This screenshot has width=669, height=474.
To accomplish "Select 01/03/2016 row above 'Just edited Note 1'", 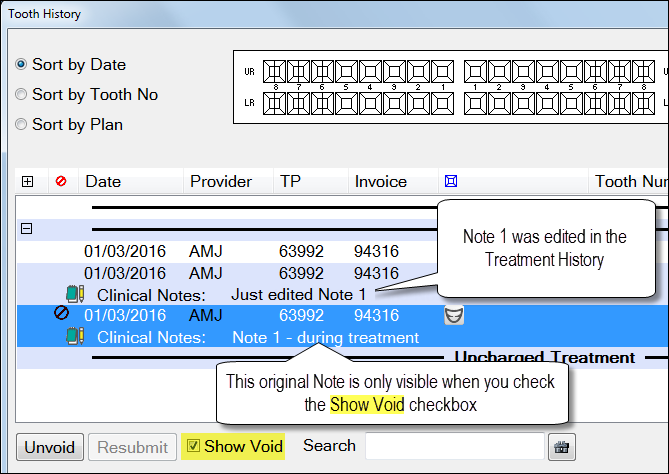I will (x=125, y=273).
